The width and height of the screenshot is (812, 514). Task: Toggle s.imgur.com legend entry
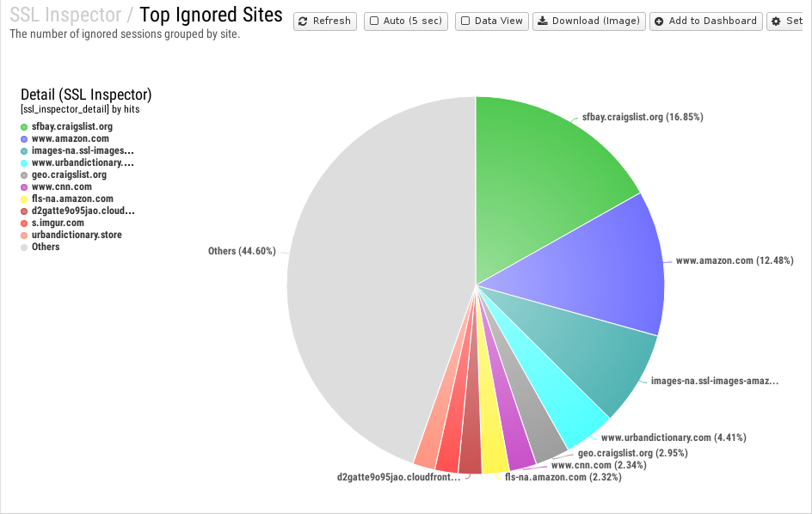[58, 223]
